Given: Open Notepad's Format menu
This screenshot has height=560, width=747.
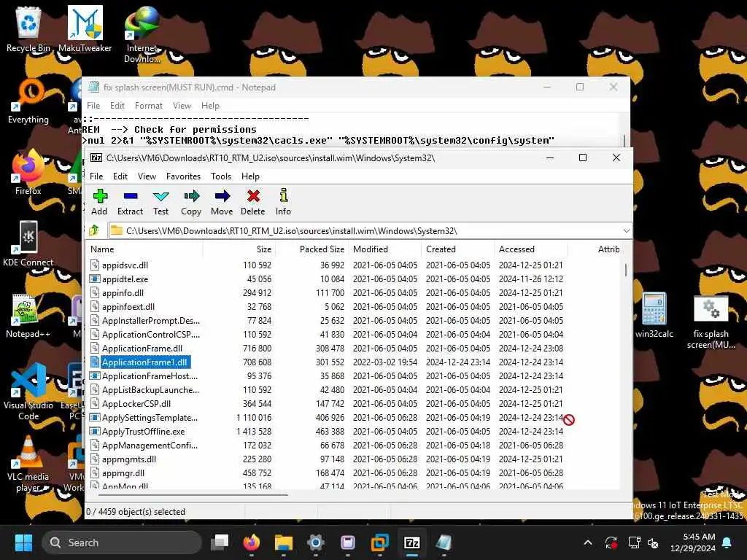Looking at the screenshot, I should [x=149, y=106].
